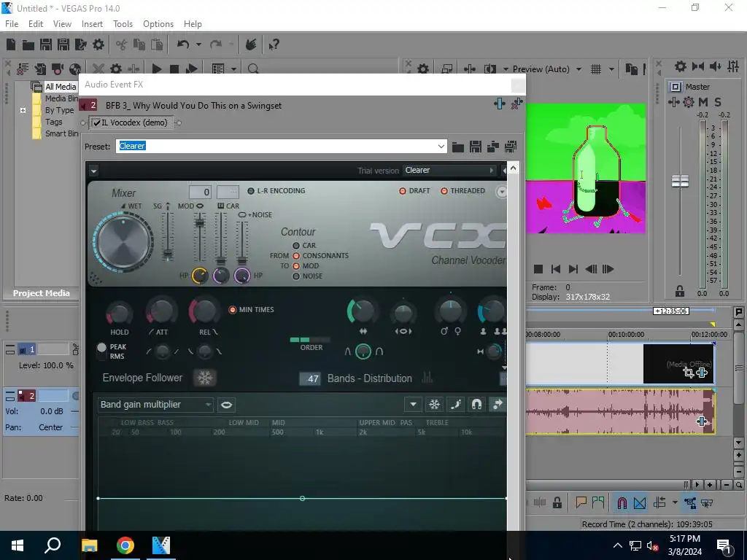Toggle DRAFT mode in Vocodex
The width and height of the screenshot is (747, 560).
point(403,191)
